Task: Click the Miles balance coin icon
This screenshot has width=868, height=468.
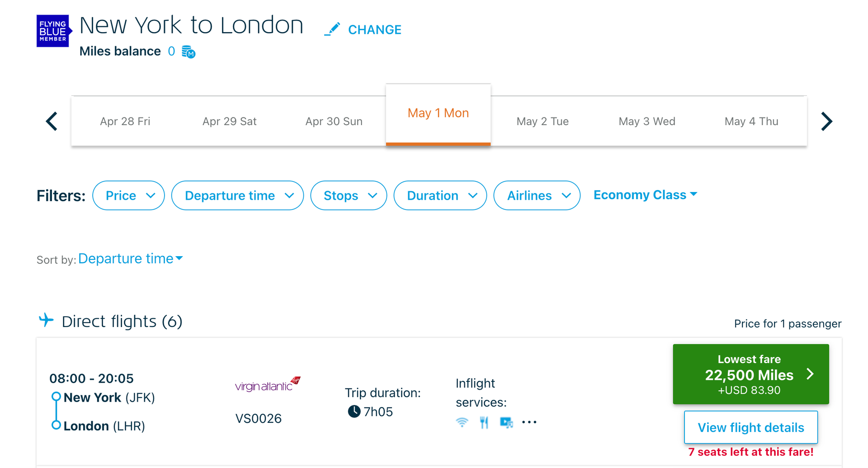Action: pyautogui.click(x=188, y=51)
